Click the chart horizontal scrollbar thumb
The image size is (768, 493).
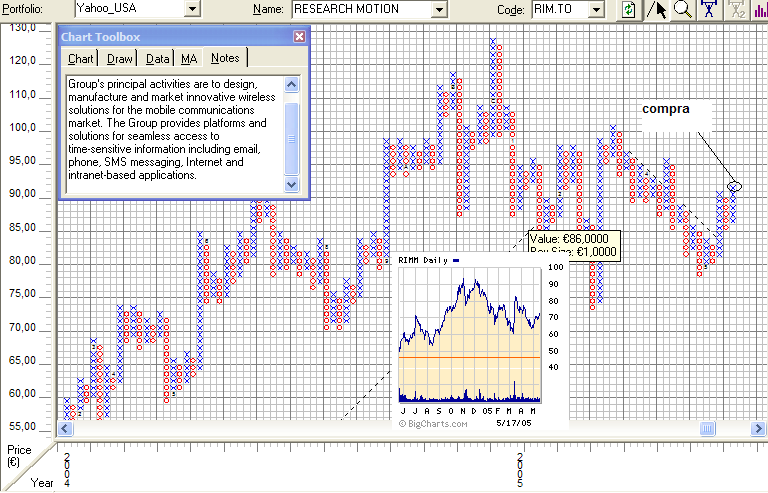point(707,429)
